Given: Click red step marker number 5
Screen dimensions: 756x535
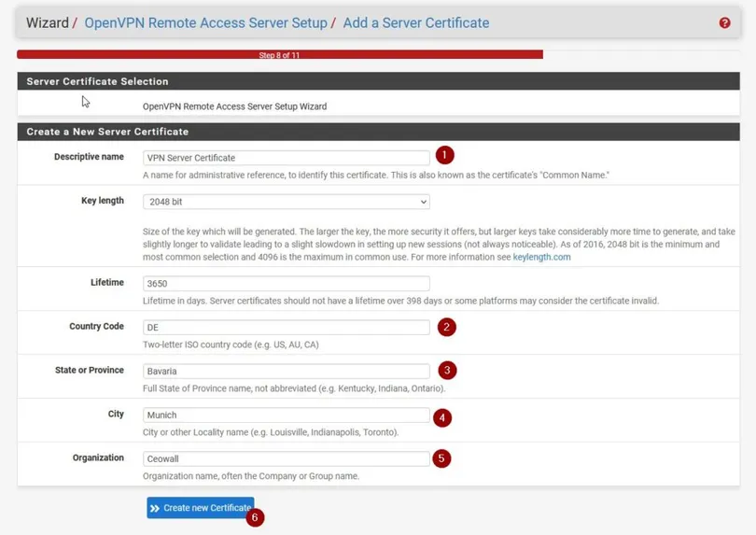Looking at the screenshot, I should [441, 458].
